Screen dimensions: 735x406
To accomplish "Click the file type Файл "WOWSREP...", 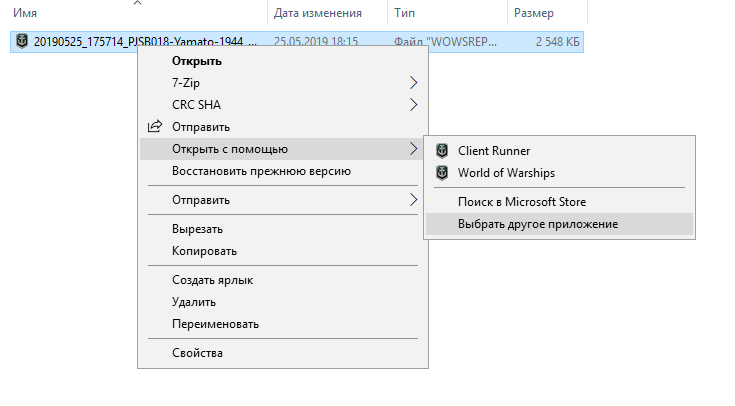I will [445, 41].
